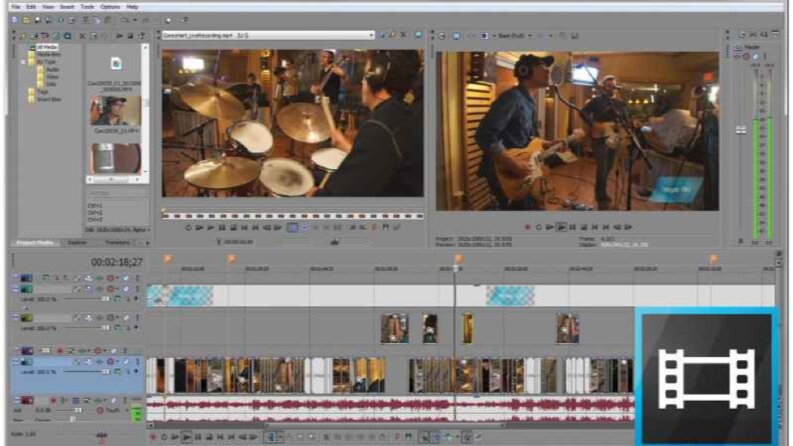Arm the audio track for recording
The image size is (793, 446).
[x=54, y=400]
